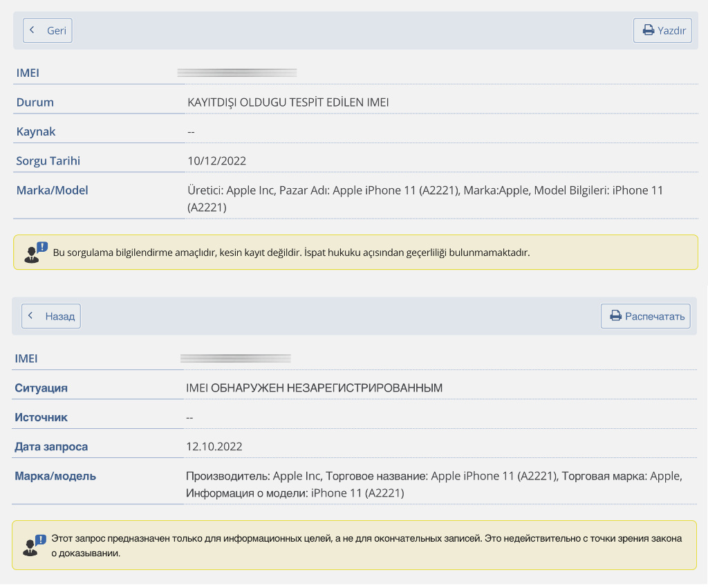Select the Kaynak field label
Viewport: 708px width, 588px height.
tap(36, 131)
